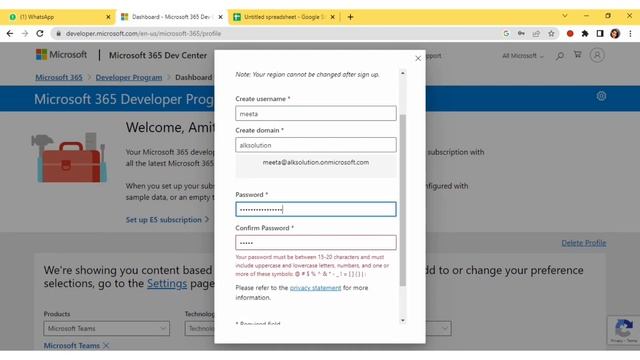Click the Chrome profile avatar
Image resolution: width=640 pixels, height=360 pixels.
coord(615,33)
